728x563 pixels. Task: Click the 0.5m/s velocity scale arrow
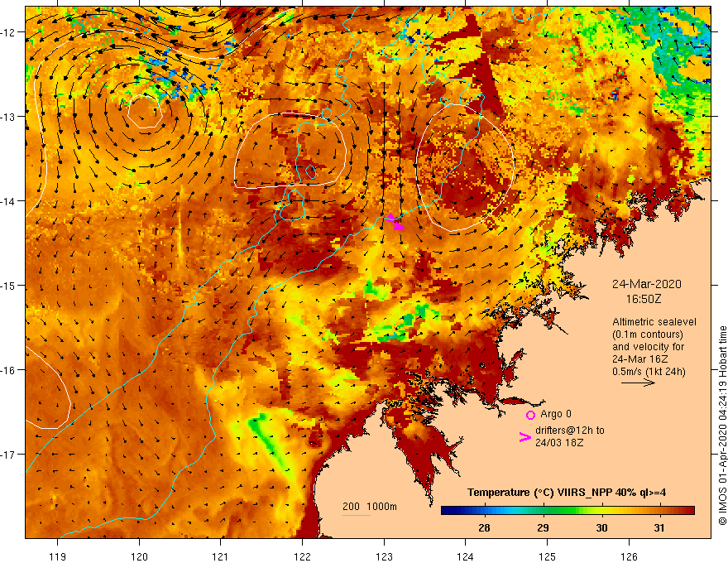638,383
